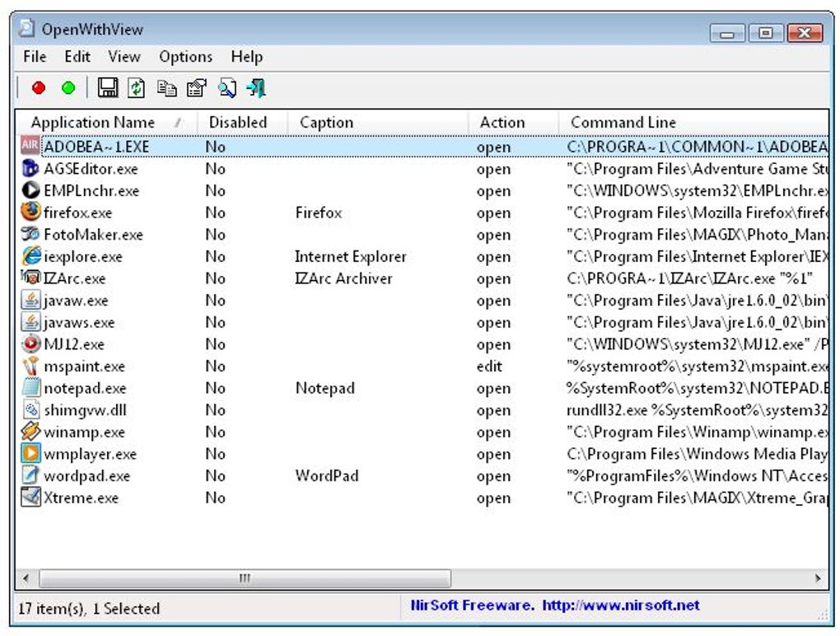Image resolution: width=840 pixels, height=636 pixels.
Task: Click the floppy disk Save icon
Action: tap(108, 87)
